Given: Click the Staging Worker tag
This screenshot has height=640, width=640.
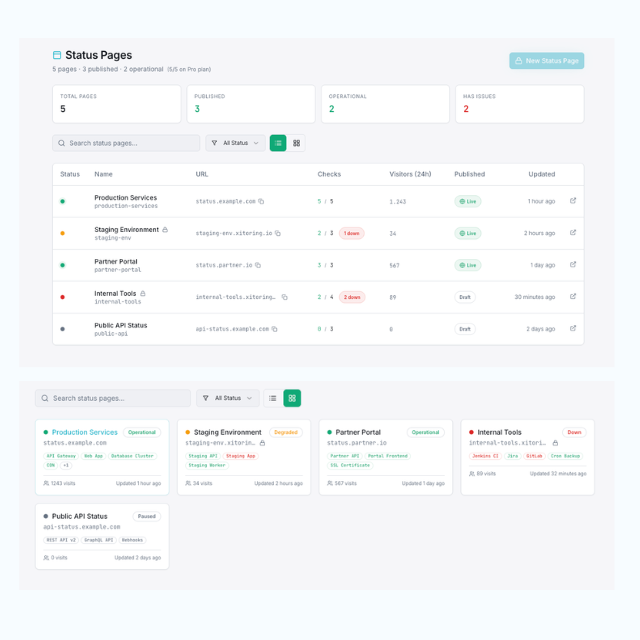Looking at the screenshot, I should point(207,465).
